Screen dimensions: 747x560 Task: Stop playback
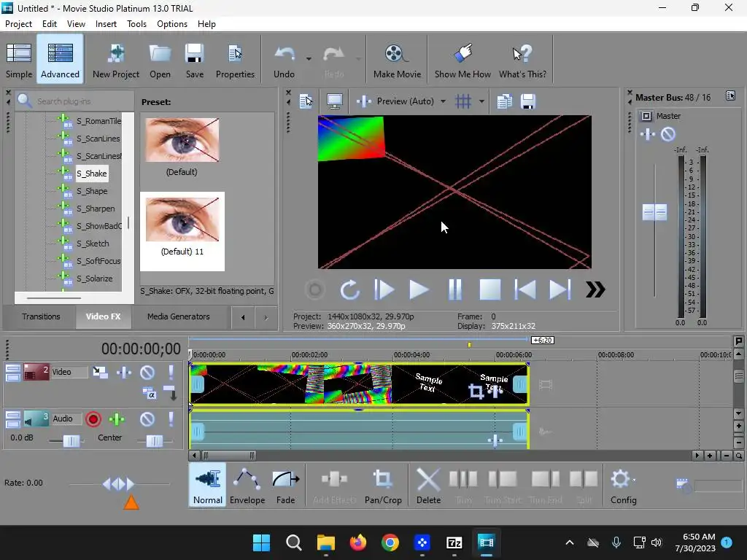(489, 289)
